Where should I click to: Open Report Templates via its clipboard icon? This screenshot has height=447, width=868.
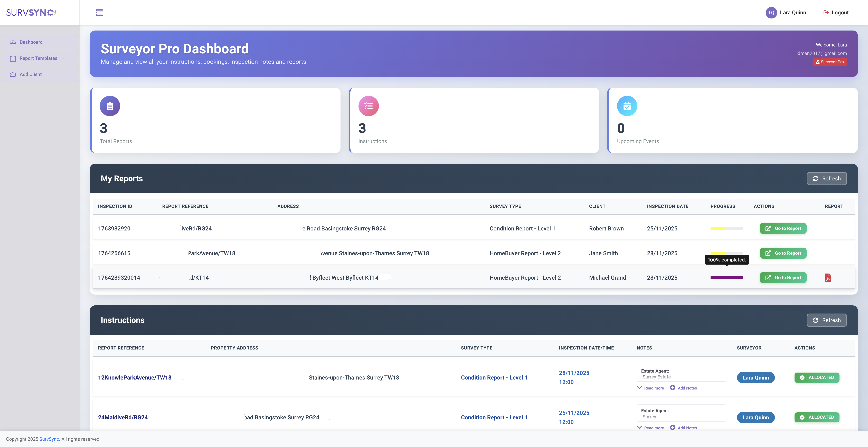coord(13,58)
